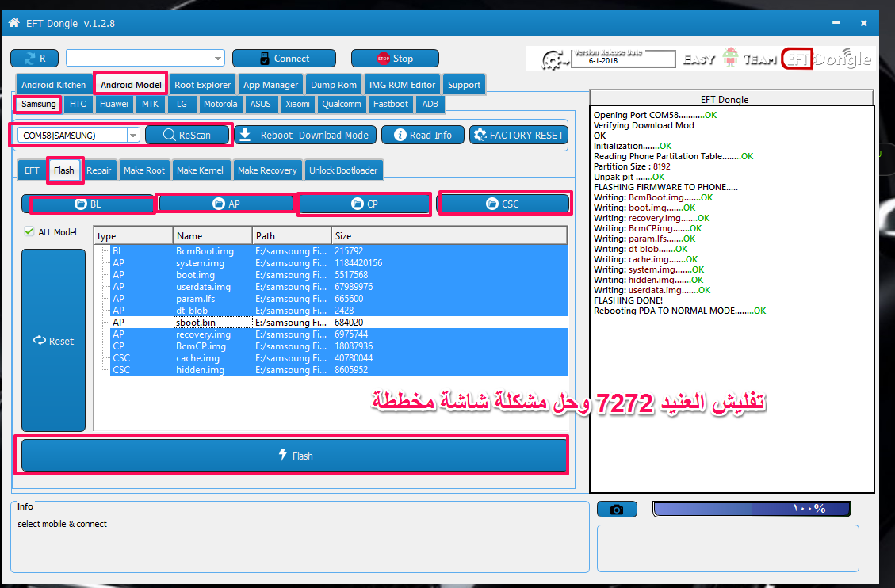
Task: Click the 100% progress bar
Action: coord(752,509)
